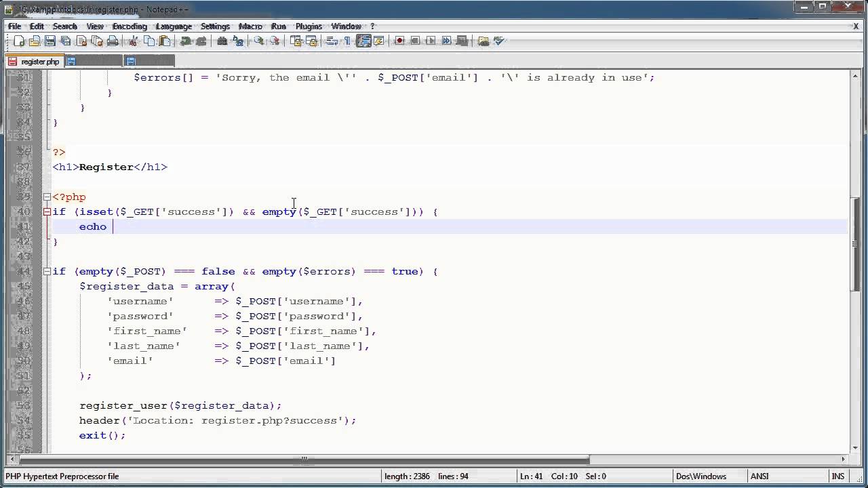Image resolution: width=868 pixels, height=488 pixels.
Task: Open Find with the binoculars icon
Action: point(222,41)
